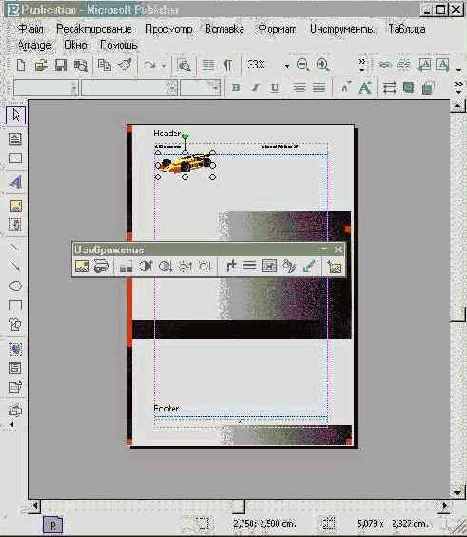Toggle Bold formatting
467x537 pixels.
[236, 88]
